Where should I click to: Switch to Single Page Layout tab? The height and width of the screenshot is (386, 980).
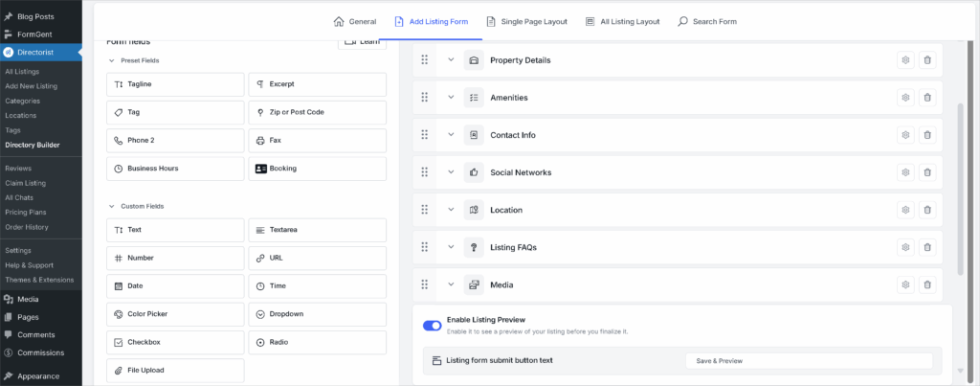[526, 21]
